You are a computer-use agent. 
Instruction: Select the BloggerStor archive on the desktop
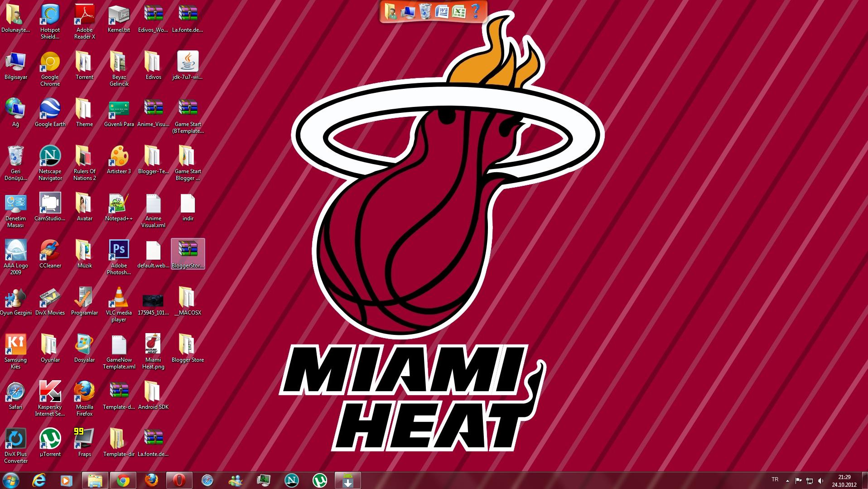(188, 254)
